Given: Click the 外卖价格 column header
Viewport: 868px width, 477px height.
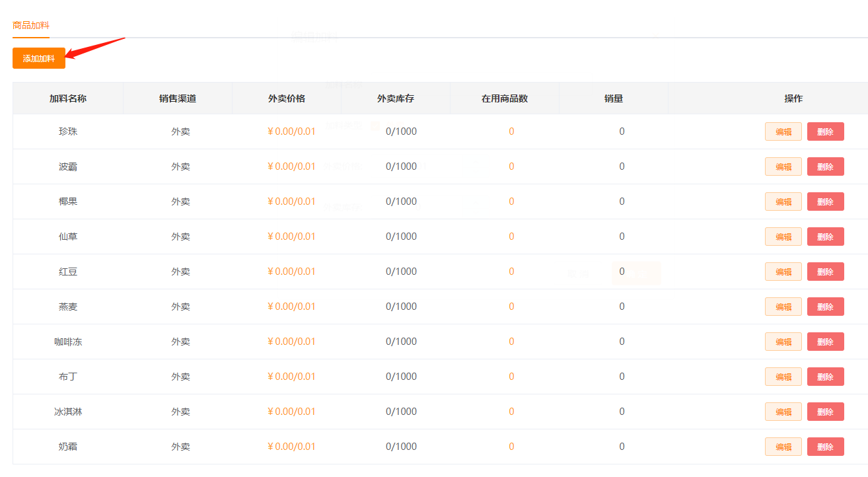Looking at the screenshot, I should pyautogui.click(x=286, y=98).
